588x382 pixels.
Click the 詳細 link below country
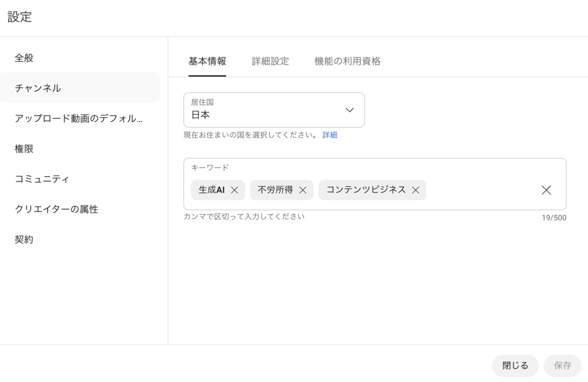point(330,135)
